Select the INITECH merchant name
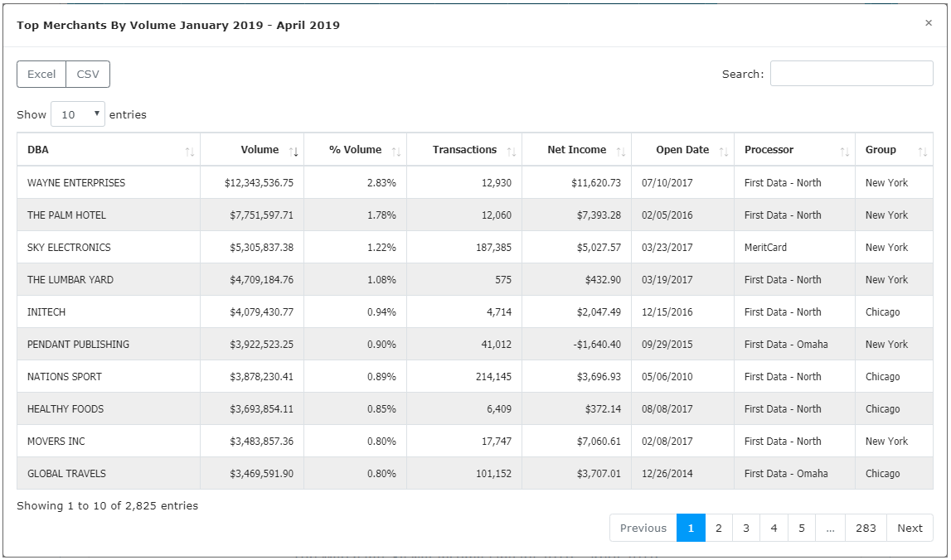 pyautogui.click(x=46, y=312)
